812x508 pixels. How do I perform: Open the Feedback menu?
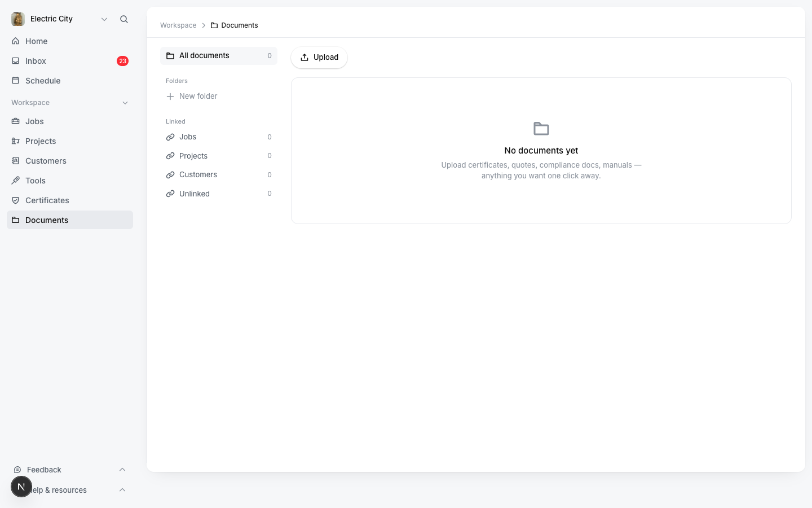[x=70, y=470]
